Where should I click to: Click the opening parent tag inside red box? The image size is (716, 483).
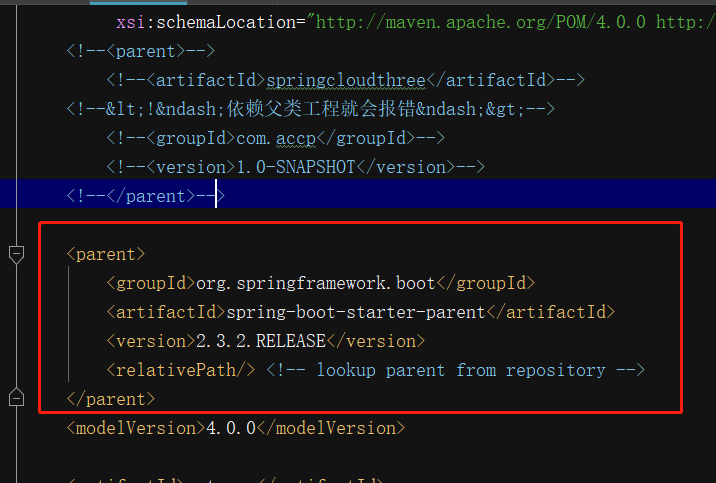[x=106, y=254]
